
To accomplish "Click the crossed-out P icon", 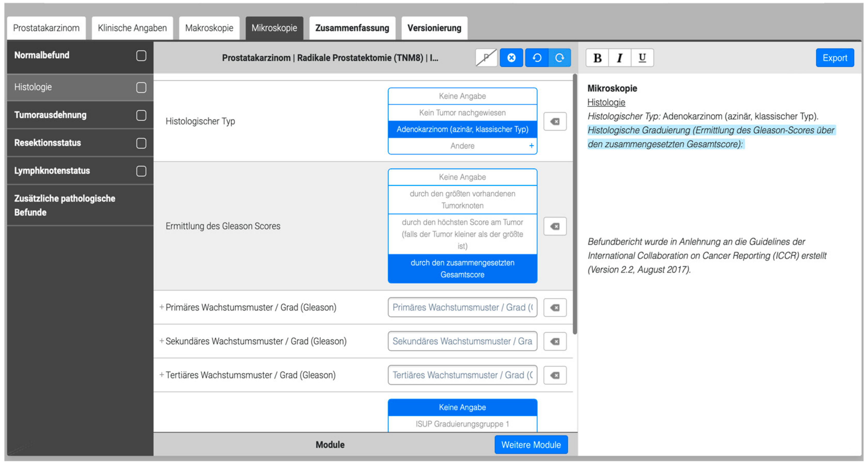I will (x=486, y=58).
